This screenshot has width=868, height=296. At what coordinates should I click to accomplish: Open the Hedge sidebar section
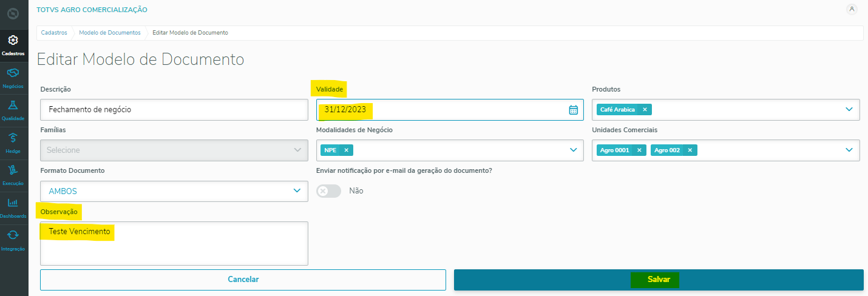coord(13,143)
